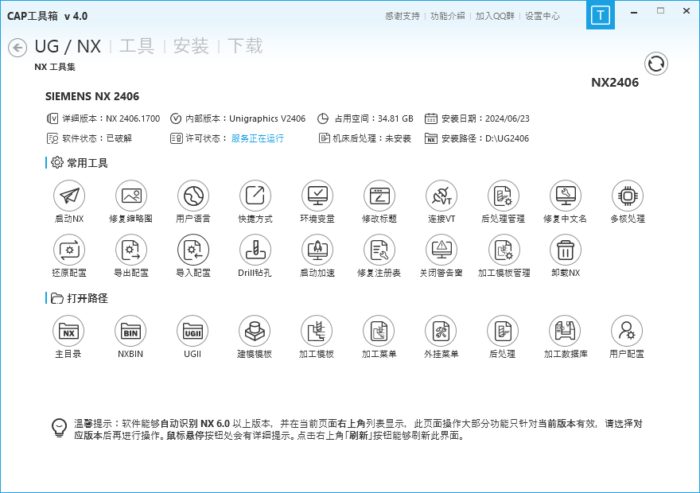Switch to the 工具 tab
700x493 pixels.
[137, 46]
